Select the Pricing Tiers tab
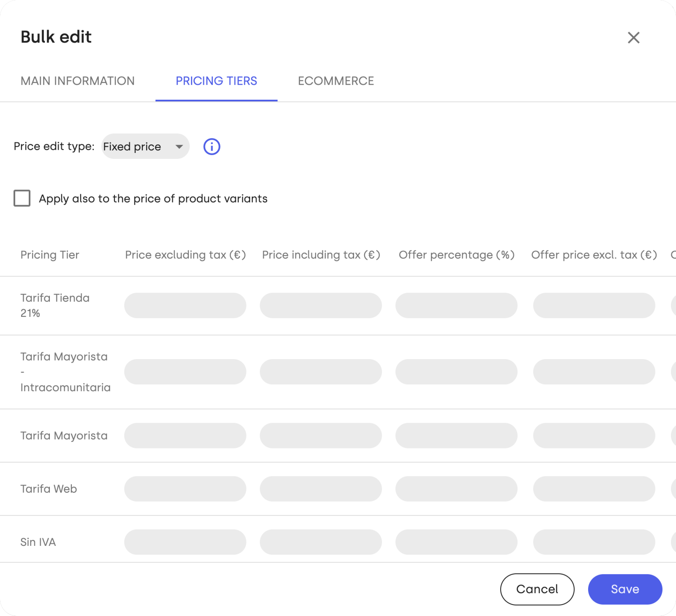Screen dimensions: 676x616 tap(216, 81)
